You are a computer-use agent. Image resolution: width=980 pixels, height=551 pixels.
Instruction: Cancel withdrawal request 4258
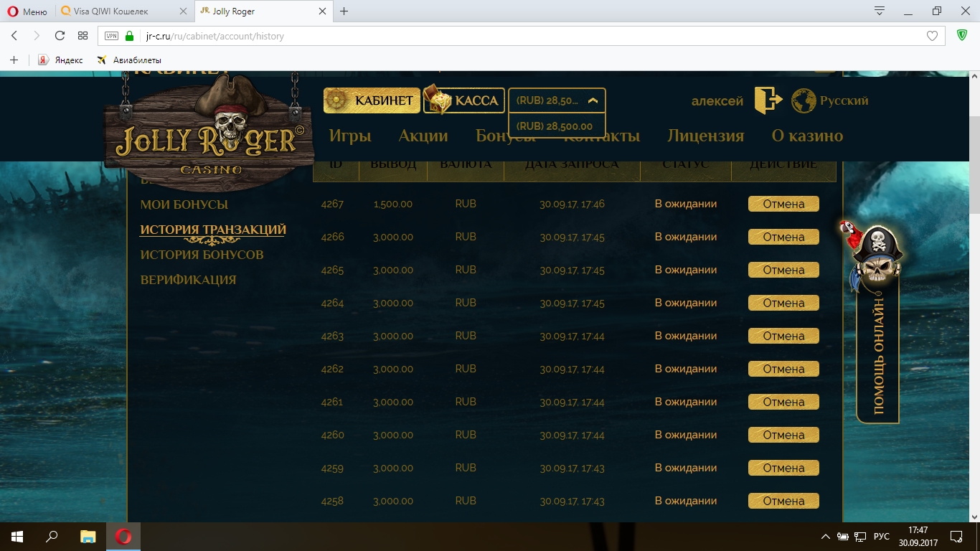[783, 501]
